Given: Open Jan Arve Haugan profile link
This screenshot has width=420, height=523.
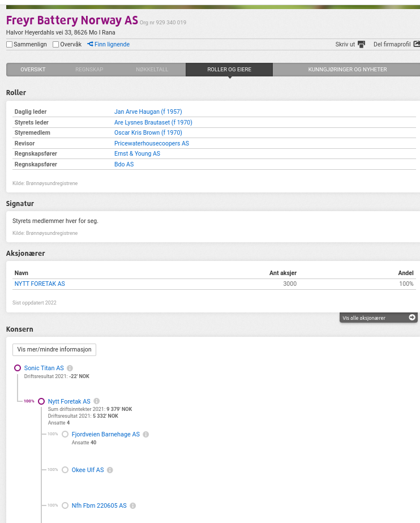Looking at the screenshot, I should click(x=148, y=112).
